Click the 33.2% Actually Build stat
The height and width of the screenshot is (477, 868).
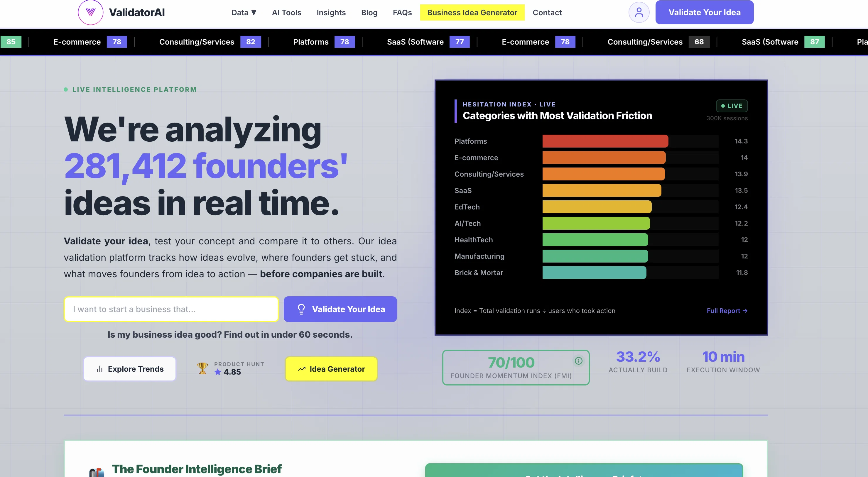coord(638,361)
